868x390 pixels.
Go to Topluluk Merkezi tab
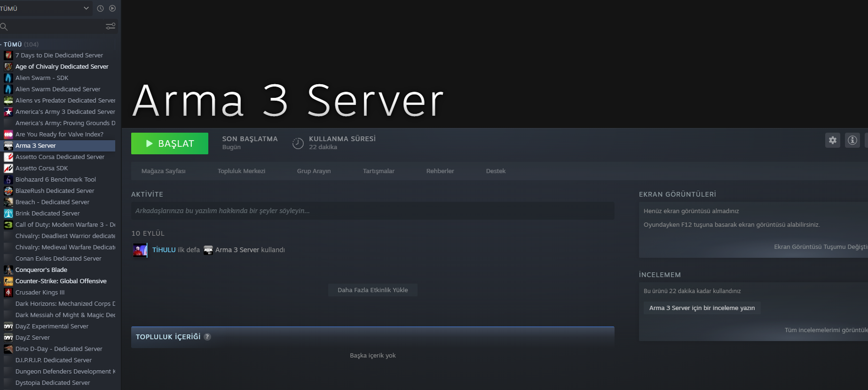[241, 171]
